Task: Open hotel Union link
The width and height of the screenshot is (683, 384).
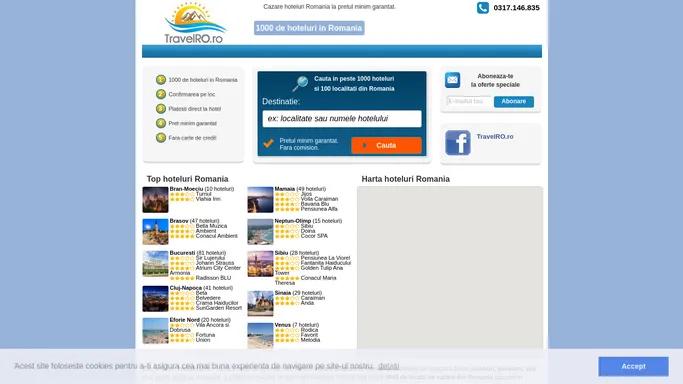Action: (x=203, y=340)
